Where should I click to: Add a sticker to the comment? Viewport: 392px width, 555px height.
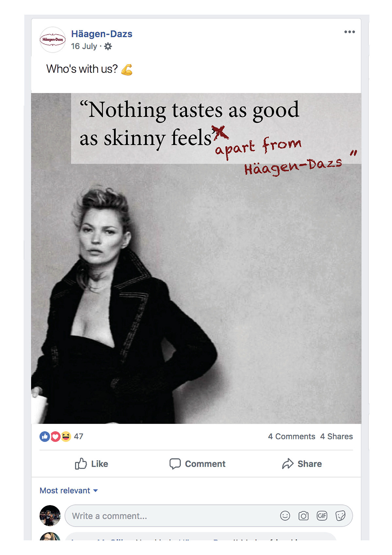pos(340,516)
